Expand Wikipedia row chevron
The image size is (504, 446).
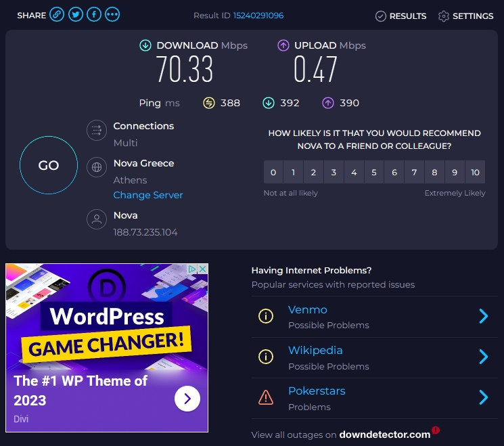click(x=484, y=357)
